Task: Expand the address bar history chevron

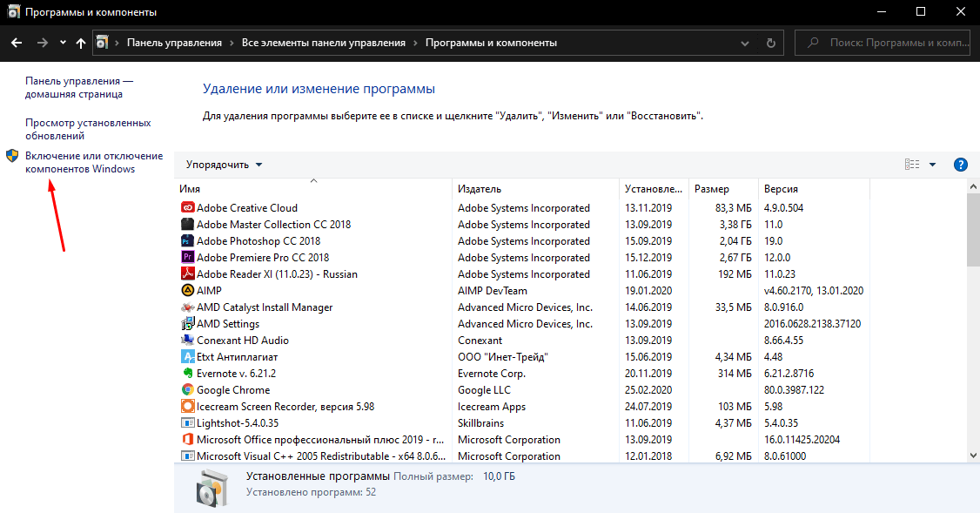Action: [x=744, y=44]
